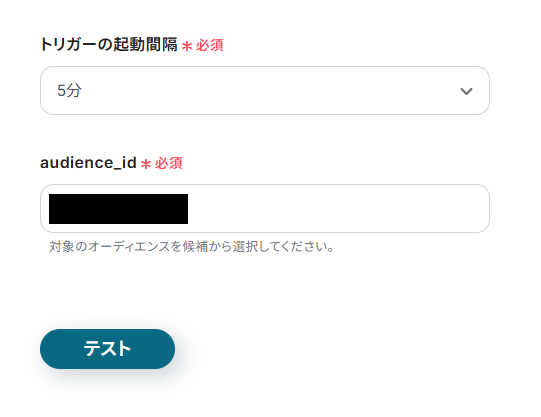Focus the audience_id input field
Screen dimensions: 541x417
[x=265, y=208]
